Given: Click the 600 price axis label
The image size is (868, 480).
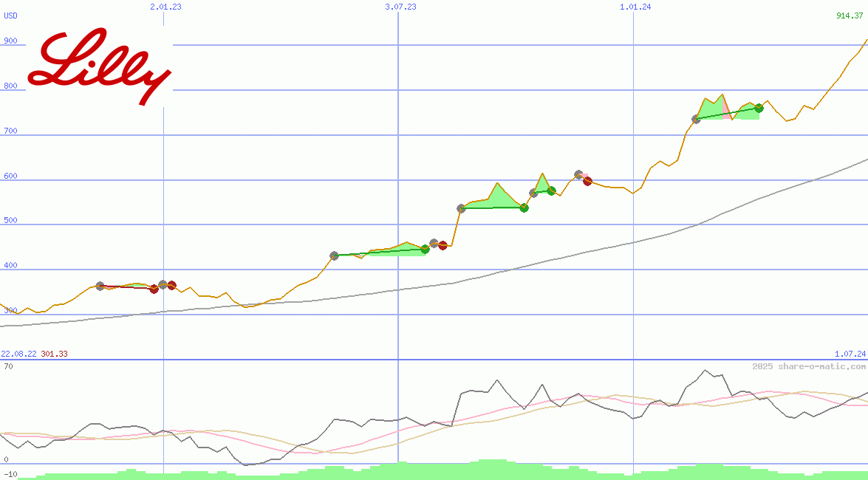Looking at the screenshot, I should click(10, 176).
